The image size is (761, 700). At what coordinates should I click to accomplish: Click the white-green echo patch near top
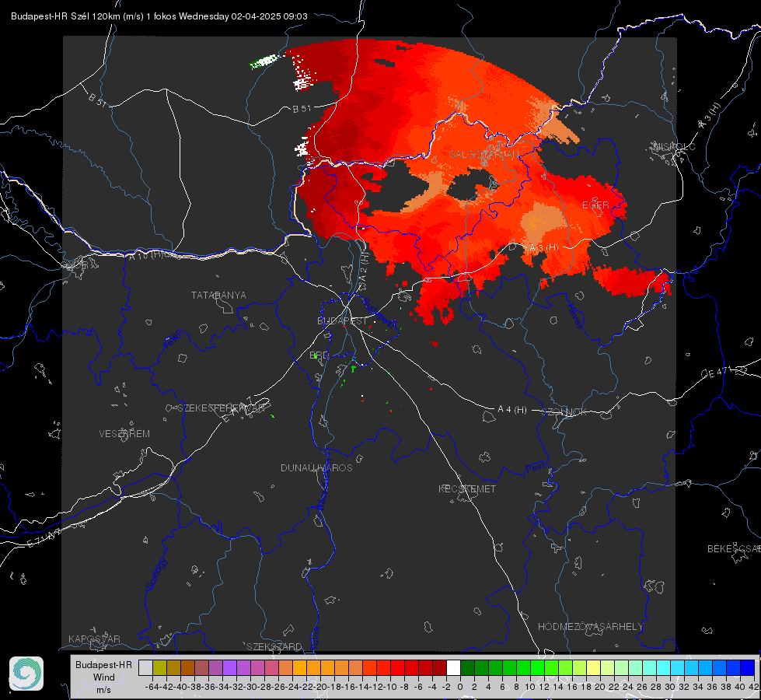tap(264, 61)
